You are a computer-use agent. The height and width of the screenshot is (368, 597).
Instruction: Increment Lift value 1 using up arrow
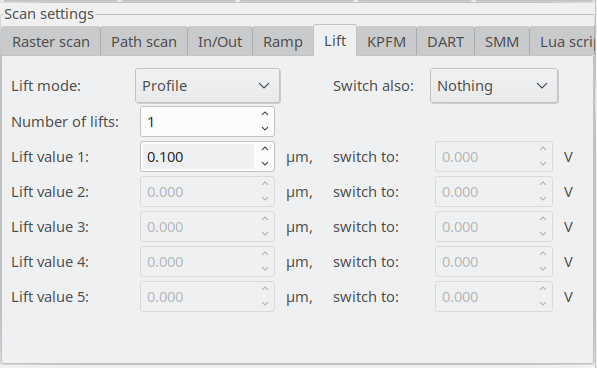[x=265, y=149]
